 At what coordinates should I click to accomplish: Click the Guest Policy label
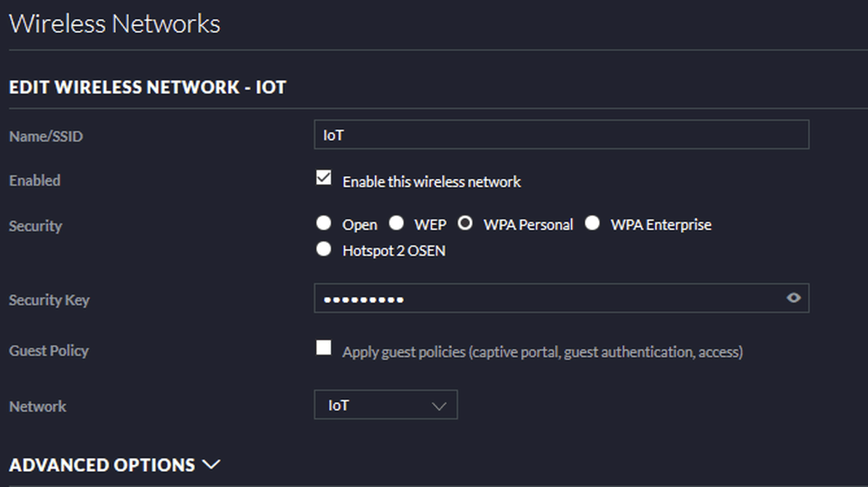49,351
